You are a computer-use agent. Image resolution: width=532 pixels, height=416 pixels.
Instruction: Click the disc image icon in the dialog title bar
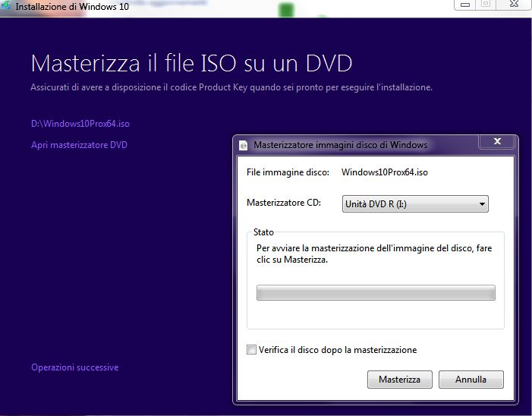pos(243,145)
